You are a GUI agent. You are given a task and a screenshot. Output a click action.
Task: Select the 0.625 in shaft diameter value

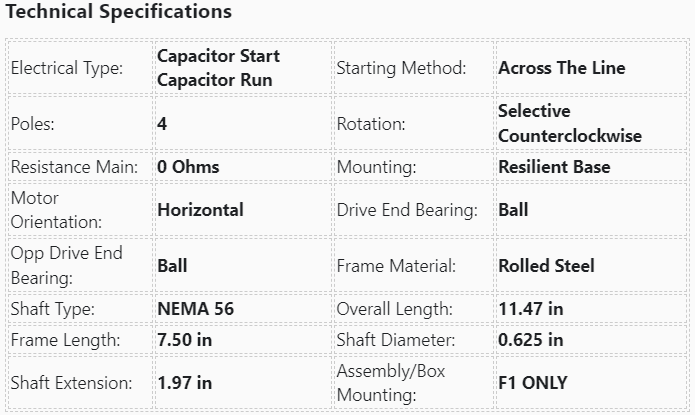(530, 340)
